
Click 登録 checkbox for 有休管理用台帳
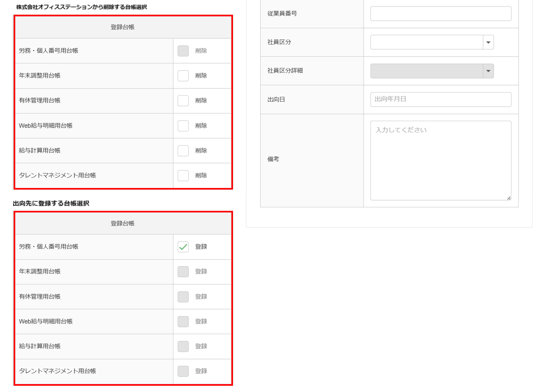pyautogui.click(x=183, y=297)
